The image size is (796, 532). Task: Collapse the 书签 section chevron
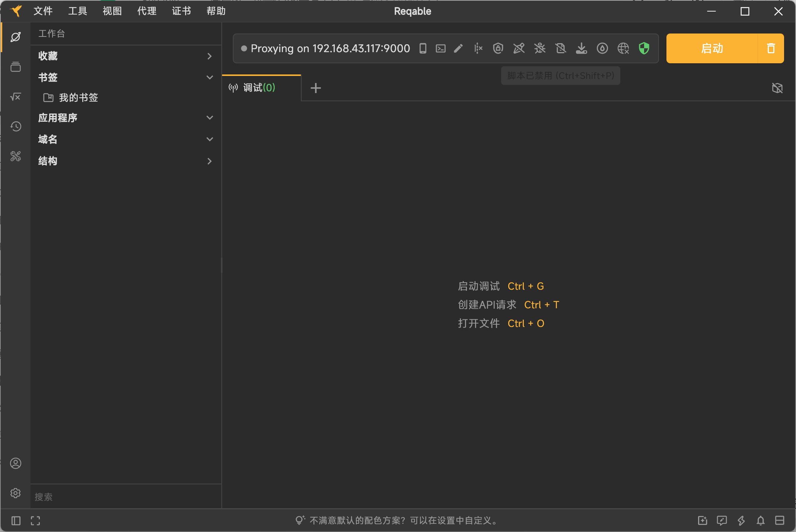pyautogui.click(x=210, y=77)
